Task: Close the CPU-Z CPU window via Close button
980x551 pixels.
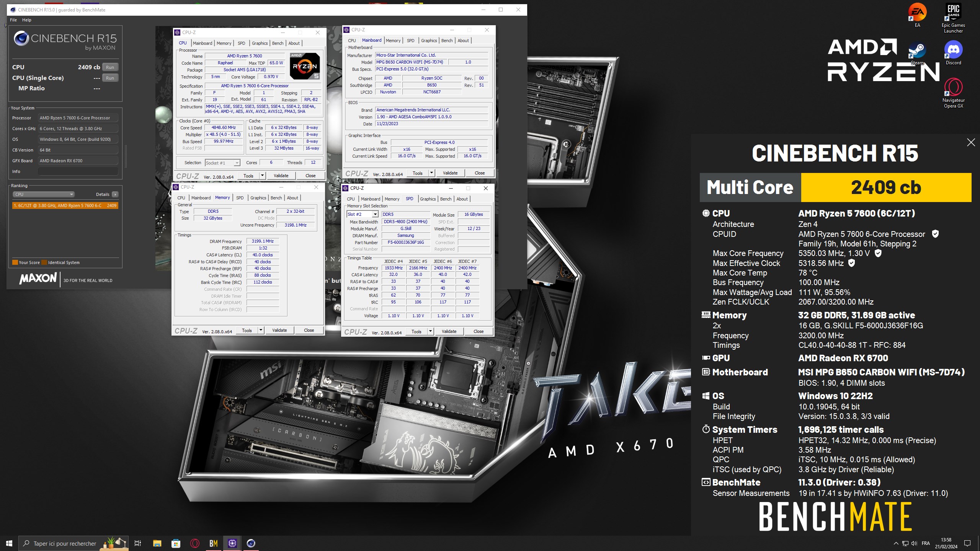Action: tap(310, 176)
